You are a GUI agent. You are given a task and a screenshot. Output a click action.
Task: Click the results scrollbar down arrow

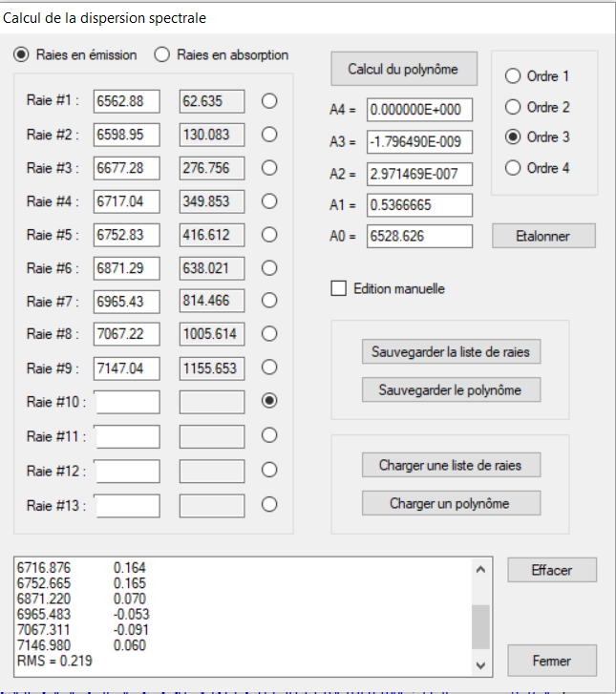point(480,663)
